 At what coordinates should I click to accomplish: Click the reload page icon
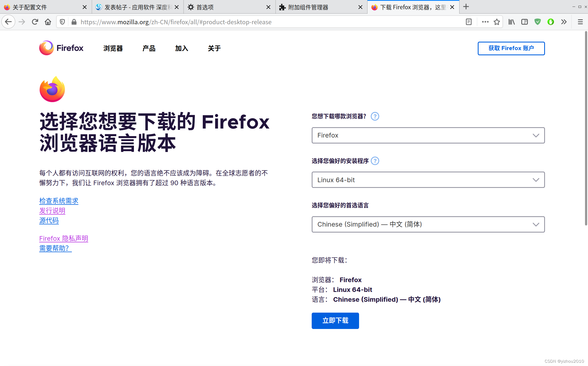point(35,22)
